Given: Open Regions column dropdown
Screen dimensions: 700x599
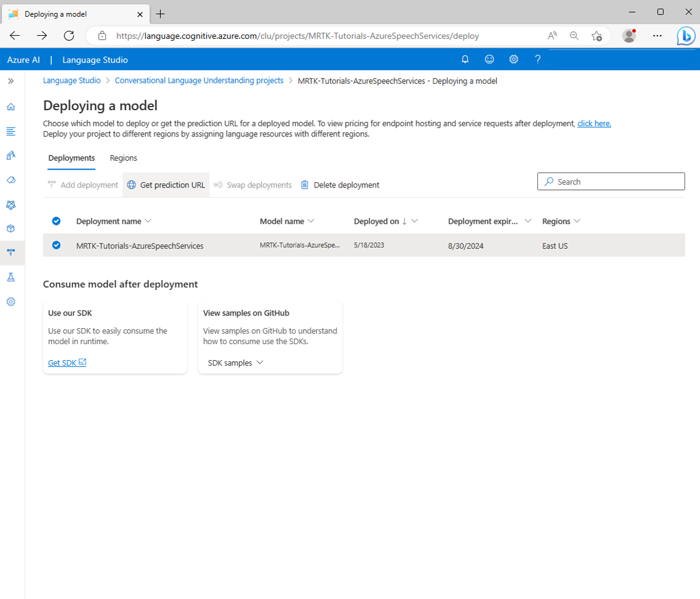Looking at the screenshot, I should coord(577,221).
